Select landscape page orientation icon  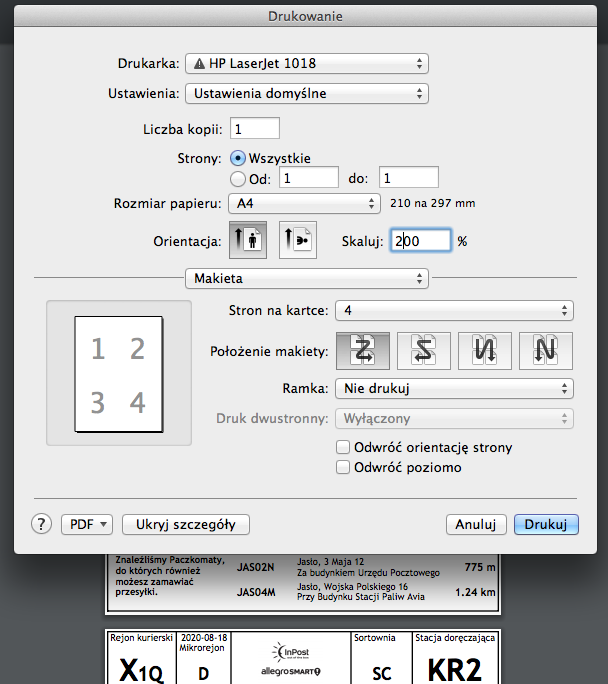coord(298,241)
